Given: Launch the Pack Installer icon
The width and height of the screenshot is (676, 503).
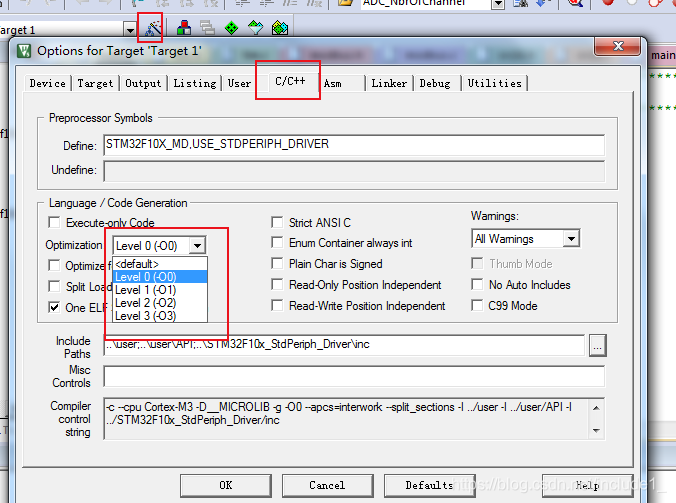Looking at the screenshot, I should click(280, 28).
